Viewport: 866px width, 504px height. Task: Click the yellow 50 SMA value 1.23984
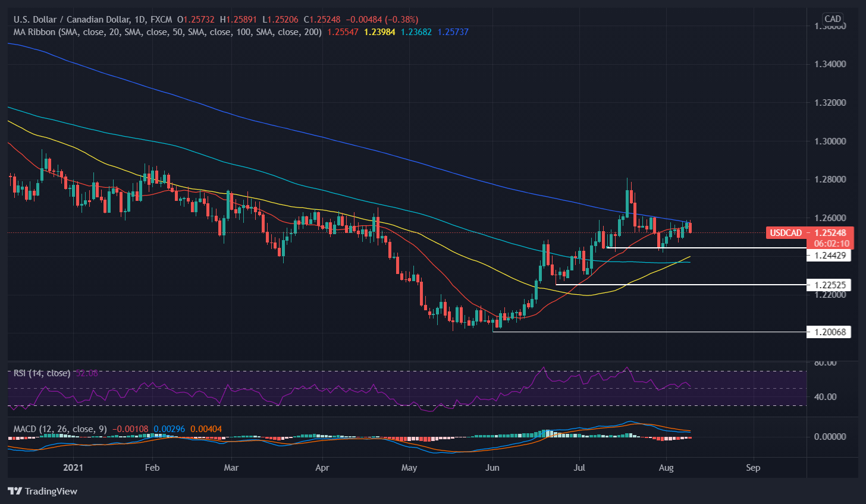pos(379,32)
